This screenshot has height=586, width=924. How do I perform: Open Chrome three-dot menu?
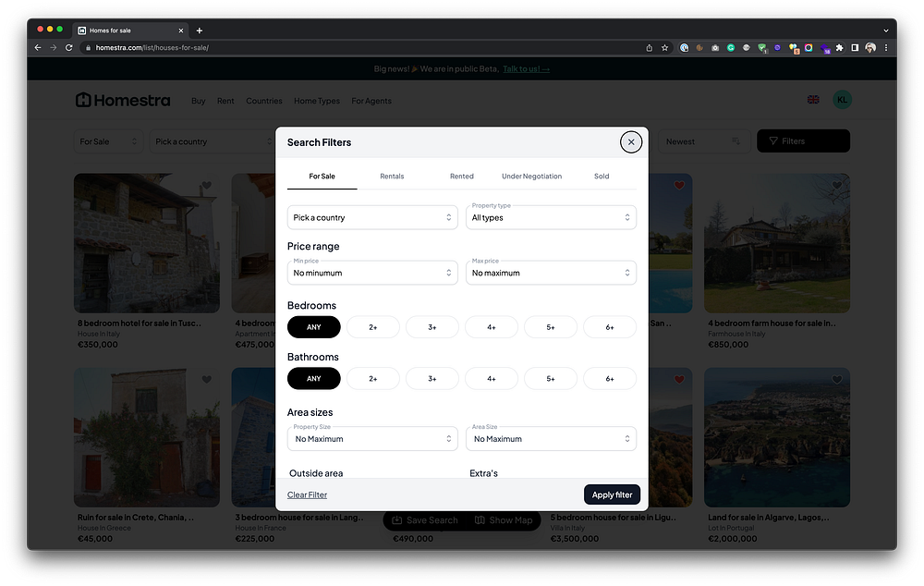[886, 48]
